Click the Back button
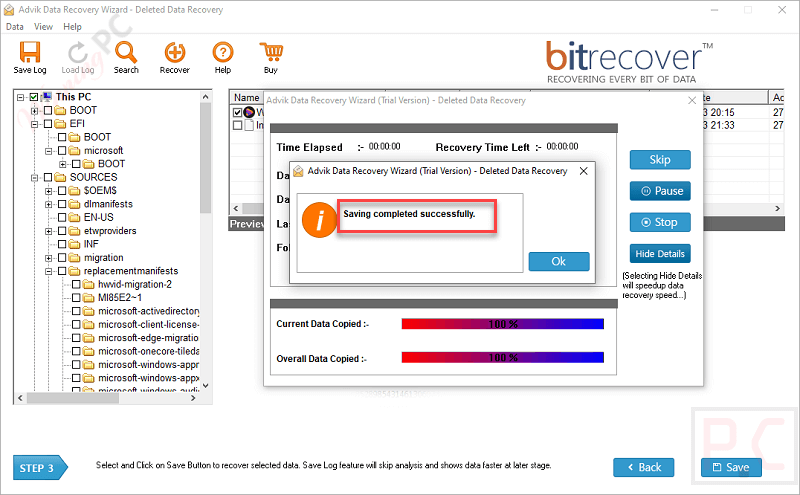The height and width of the screenshot is (495, 800). (x=643, y=467)
